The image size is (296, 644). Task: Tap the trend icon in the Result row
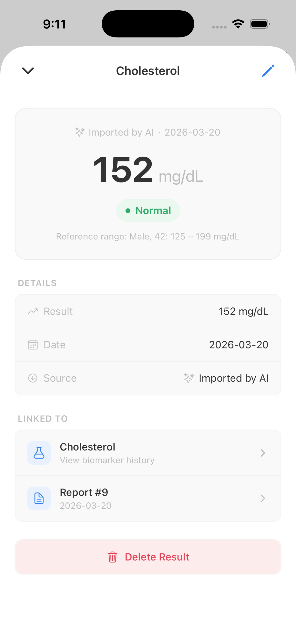click(33, 311)
